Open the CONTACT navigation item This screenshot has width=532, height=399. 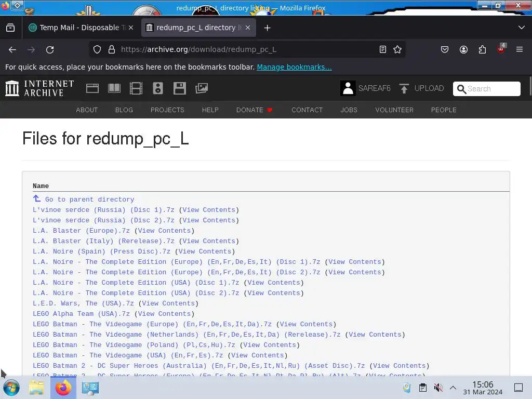307,110
